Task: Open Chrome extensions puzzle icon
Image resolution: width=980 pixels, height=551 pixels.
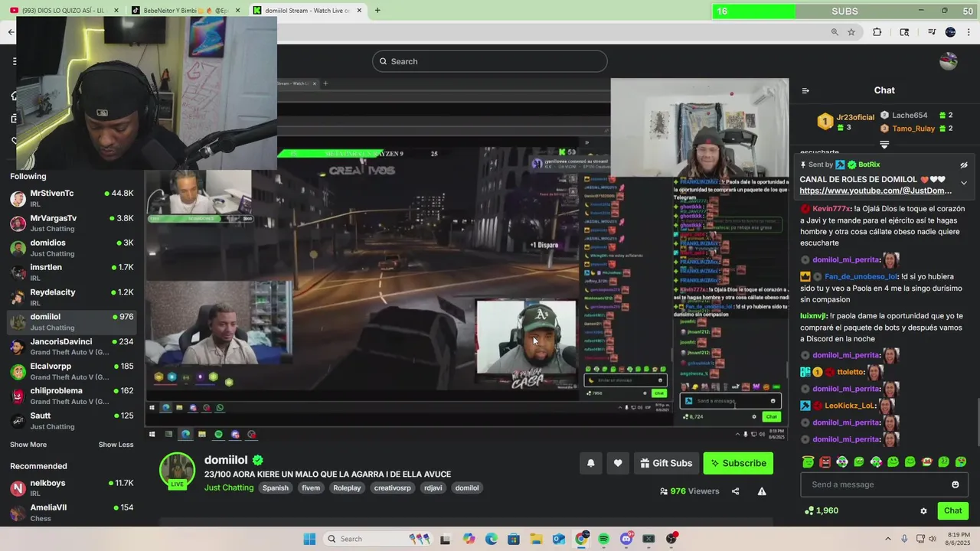Action: (x=877, y=32)
